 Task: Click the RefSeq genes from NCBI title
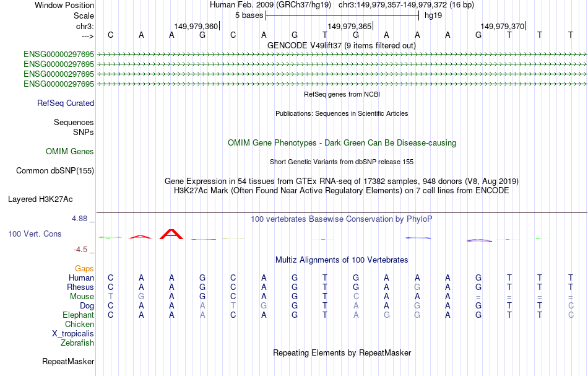coord(342,94)
